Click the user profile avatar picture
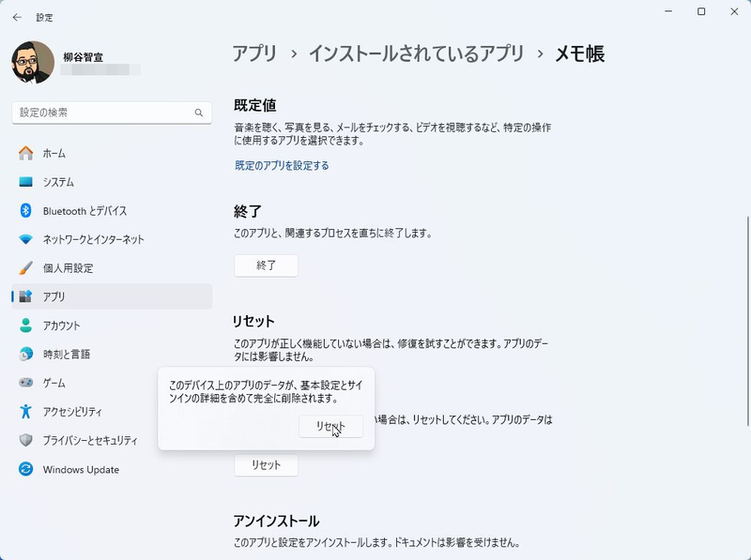The image size is (751, 560). 33,62
